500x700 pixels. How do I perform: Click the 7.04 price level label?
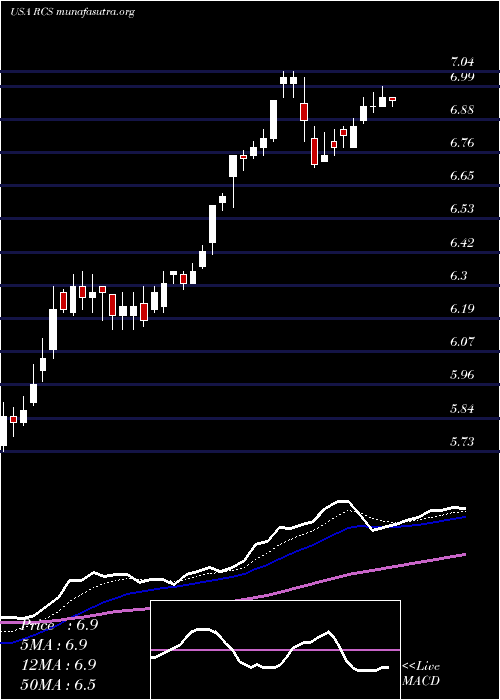(462, 62)
